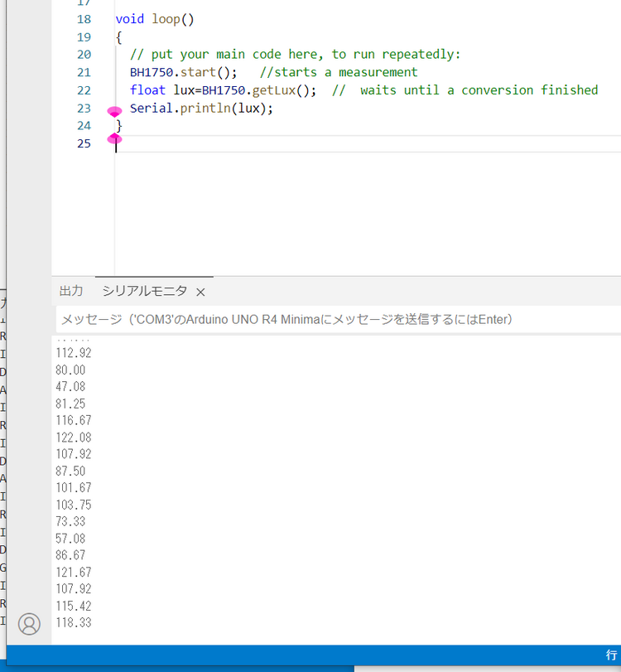Click the Serial.println(lux) statement
The image size is (621, 672).
coord(201,108)
